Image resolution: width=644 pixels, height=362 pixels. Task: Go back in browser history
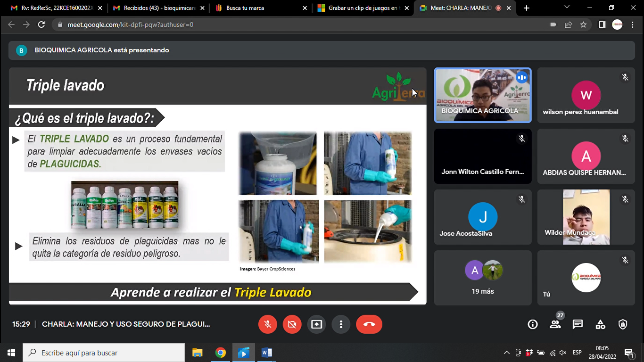11,25
